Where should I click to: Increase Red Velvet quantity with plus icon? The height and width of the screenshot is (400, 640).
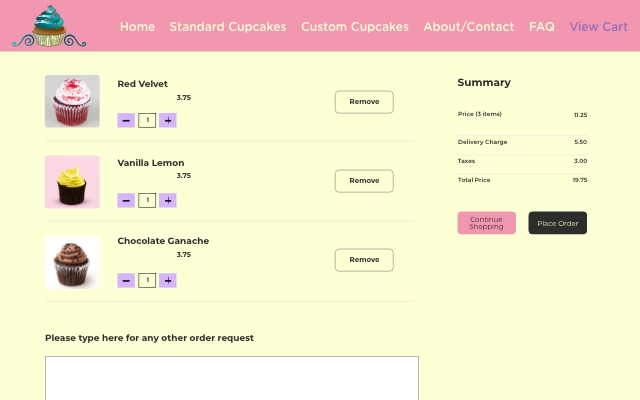[x=168, y=120]
